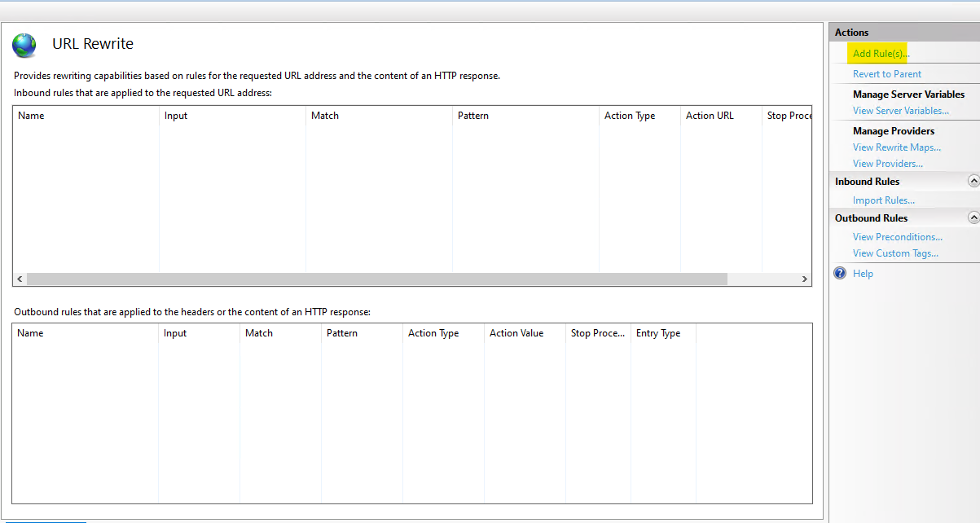Sort inbound rules by Action Type column
Viewport: 980px width, 523px height.
point(639,116)
